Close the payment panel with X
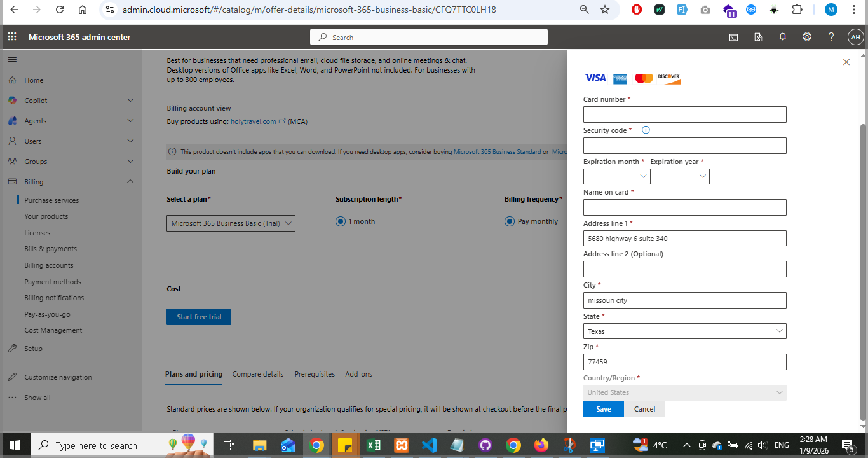 (846, 62)
